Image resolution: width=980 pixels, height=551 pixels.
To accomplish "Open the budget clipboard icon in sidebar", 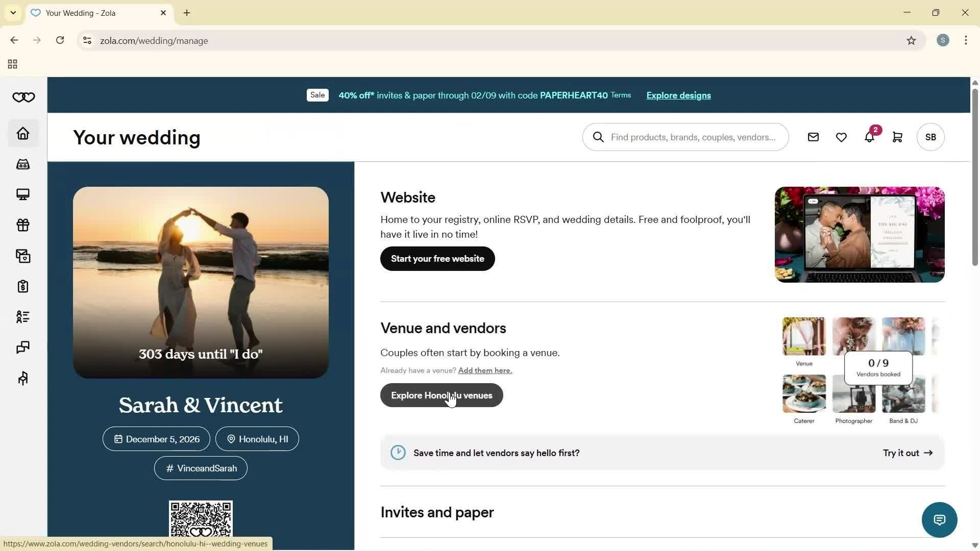I will pyautogui.click(x=23, y=286).
